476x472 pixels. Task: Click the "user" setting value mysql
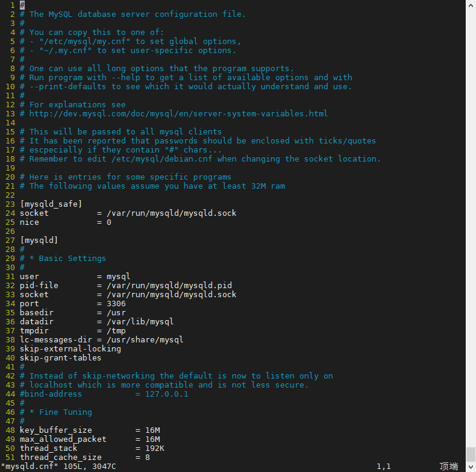tap(118, 277)
